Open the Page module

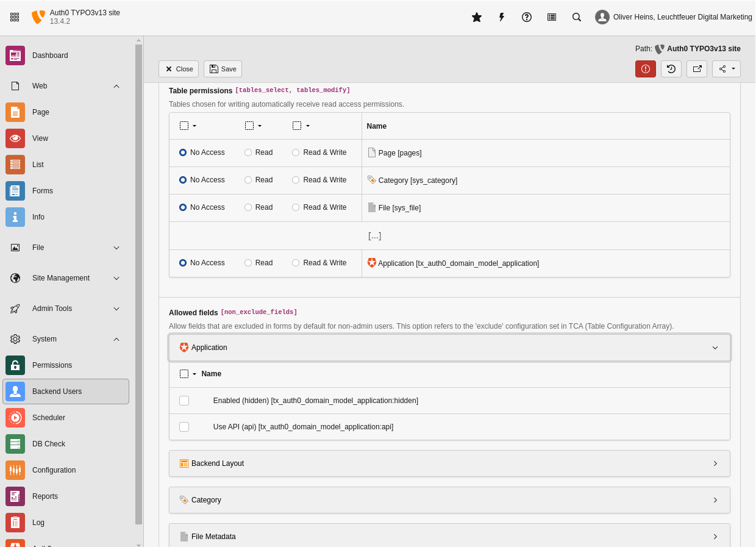pos(66,112)
